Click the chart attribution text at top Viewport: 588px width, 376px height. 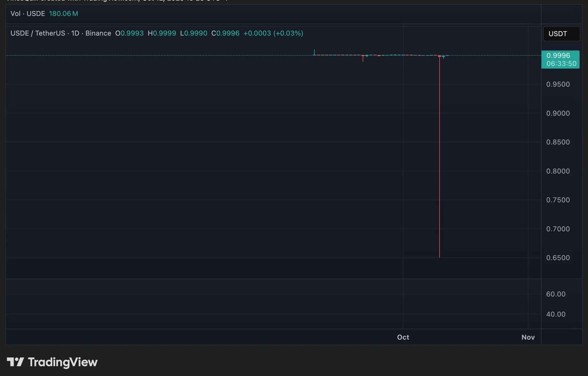pos(112,1)
